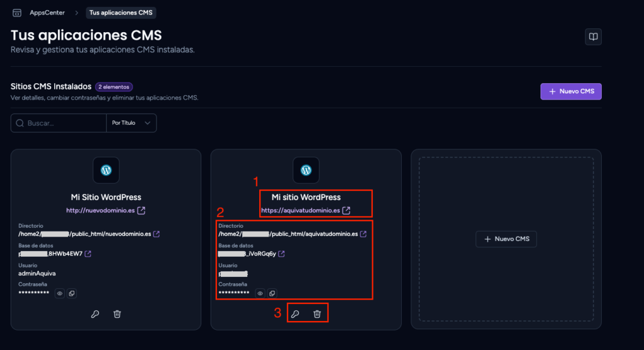Delete the aquivatudominio.es CMS with trash icon
Screen dimensions: 644x350
317,314
